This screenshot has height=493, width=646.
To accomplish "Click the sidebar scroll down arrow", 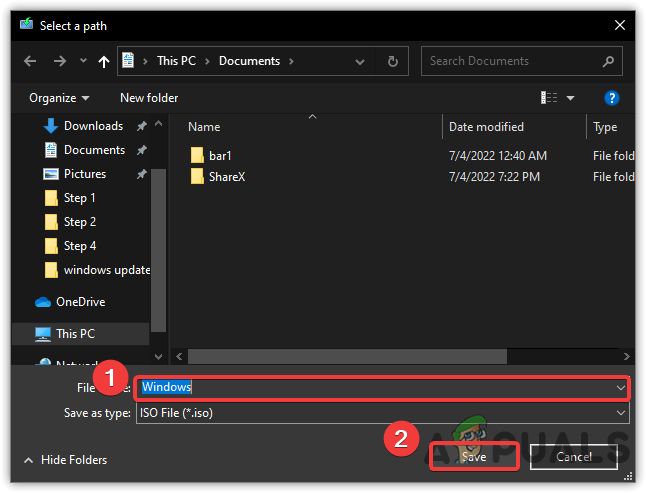I will [159, 357].
